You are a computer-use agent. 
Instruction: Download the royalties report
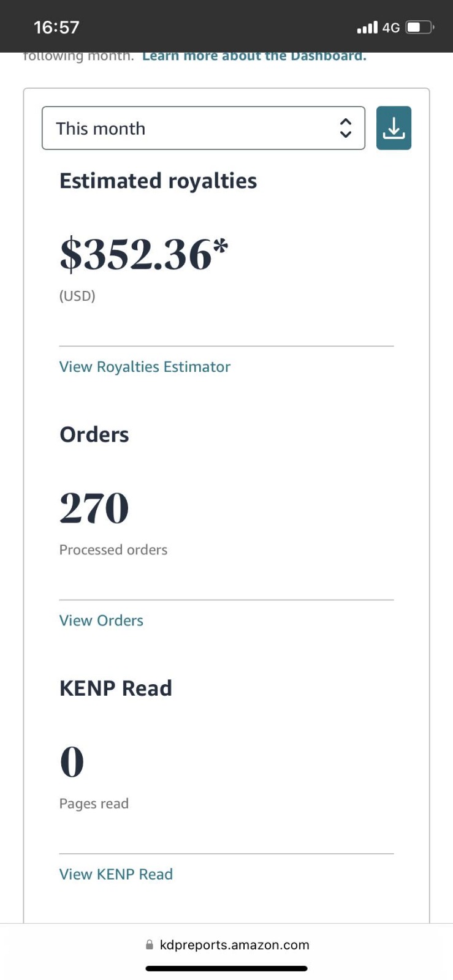coord(394,128)
